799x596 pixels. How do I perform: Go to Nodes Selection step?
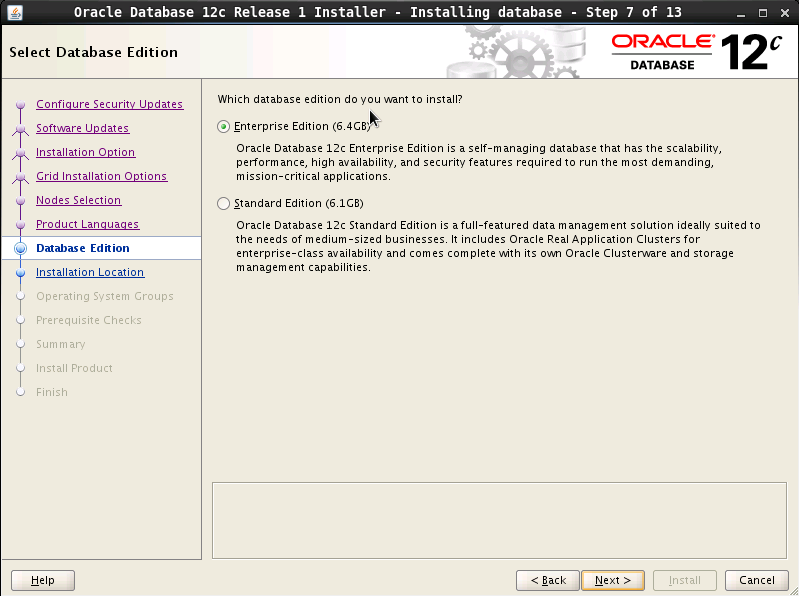pos(78,200)
